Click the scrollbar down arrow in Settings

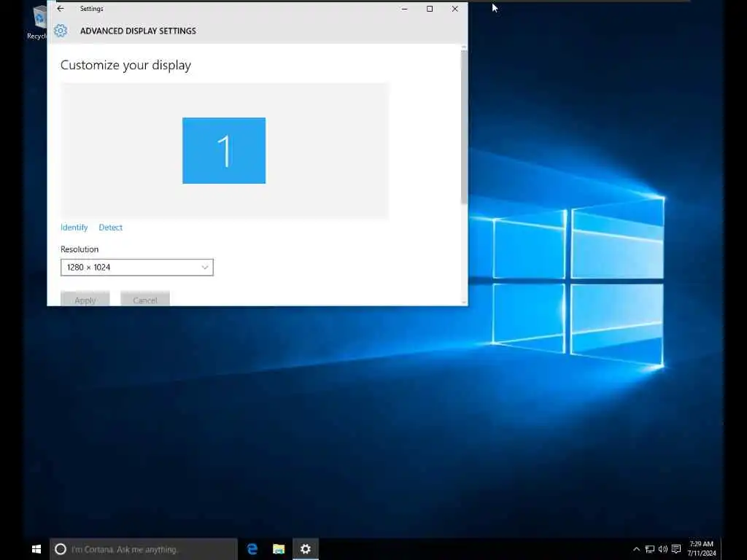tap(464, 302)
